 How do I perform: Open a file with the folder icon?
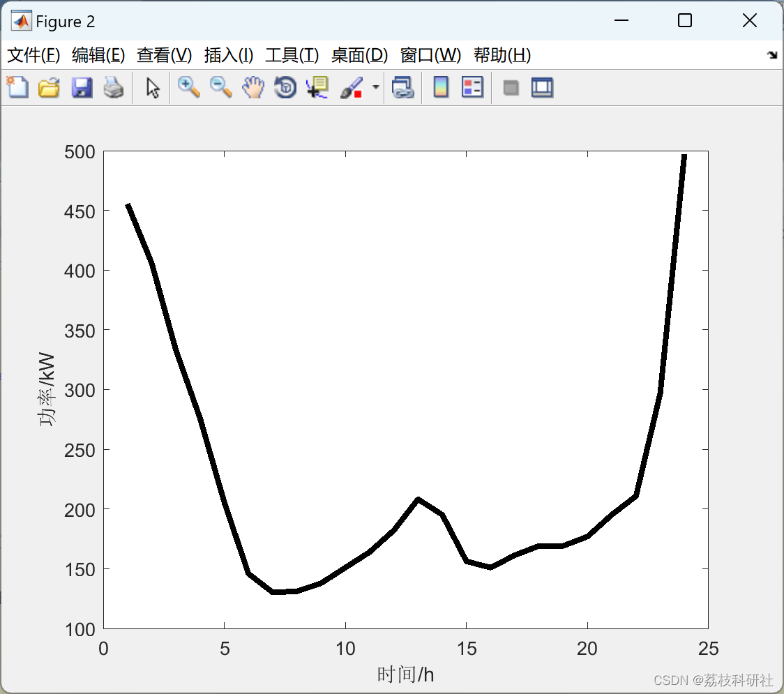coord(49,87)
